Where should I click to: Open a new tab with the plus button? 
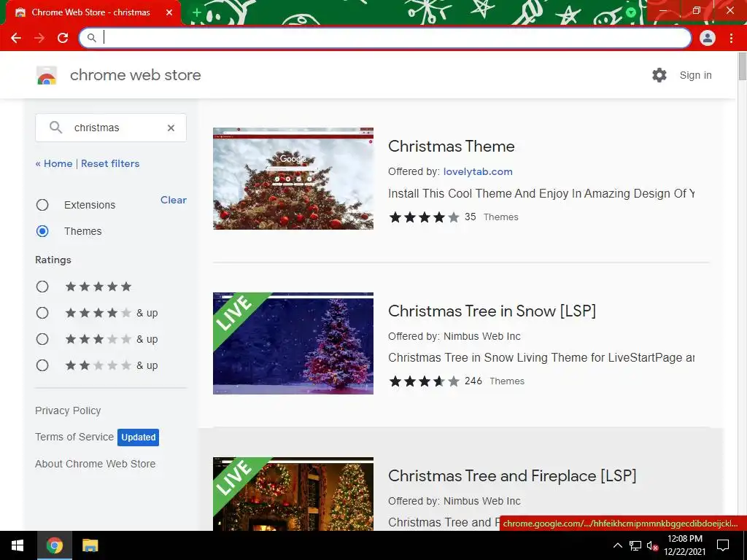coord(197,13)
